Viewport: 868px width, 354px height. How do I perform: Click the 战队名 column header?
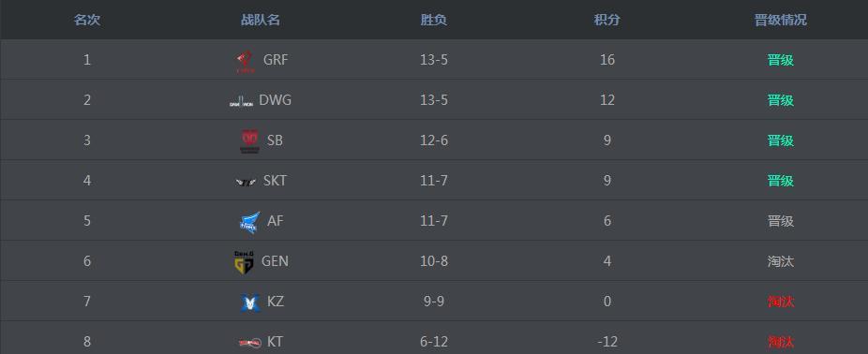[261, 20]
